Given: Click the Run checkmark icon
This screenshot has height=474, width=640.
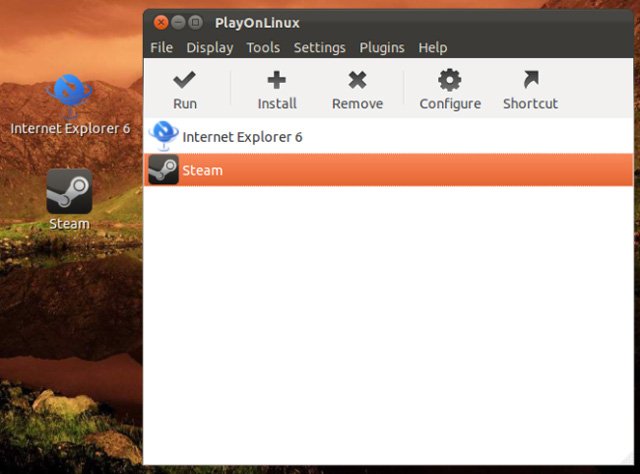Looking at the screenshot, I should pyautogui.click(x=184, y=80).
